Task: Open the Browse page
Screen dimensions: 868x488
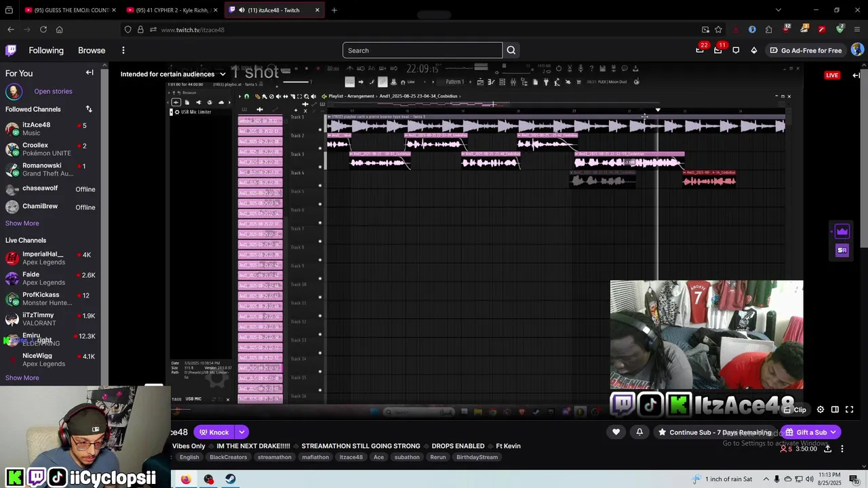Action: [x=92, y=50]
